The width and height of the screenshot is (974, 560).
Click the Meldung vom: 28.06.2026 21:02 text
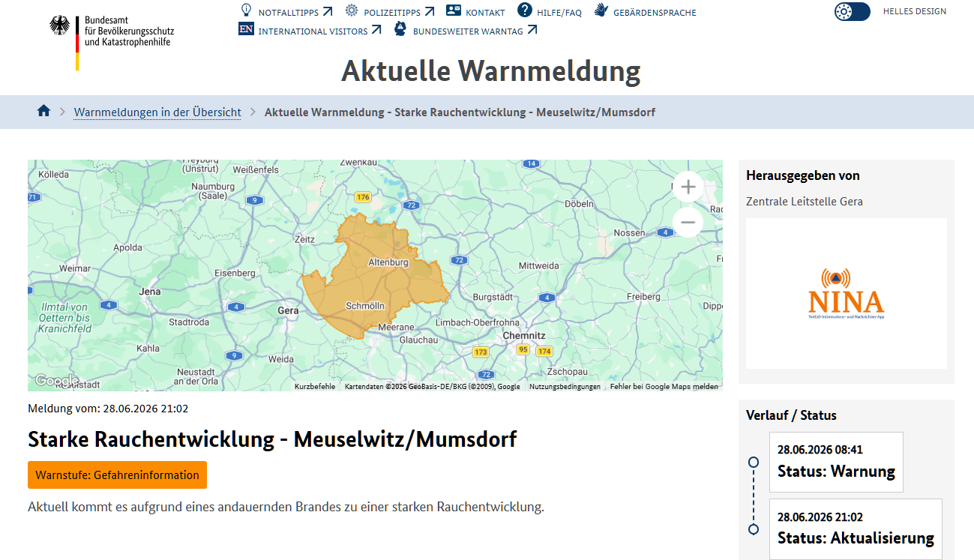point(108,409)
